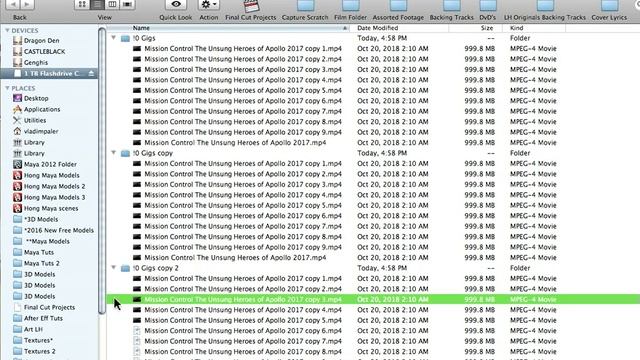Image resolution: width=640 pixels, height=360 pixels.
Task: Switch to Cover Flow view
Action: [x=127, y=4]
